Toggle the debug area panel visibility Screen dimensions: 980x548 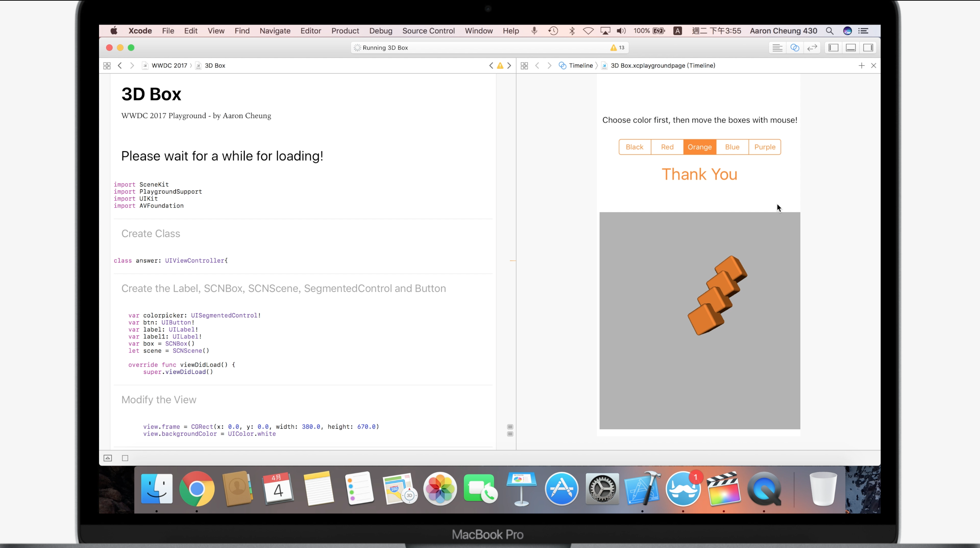[x=851, y=48]
